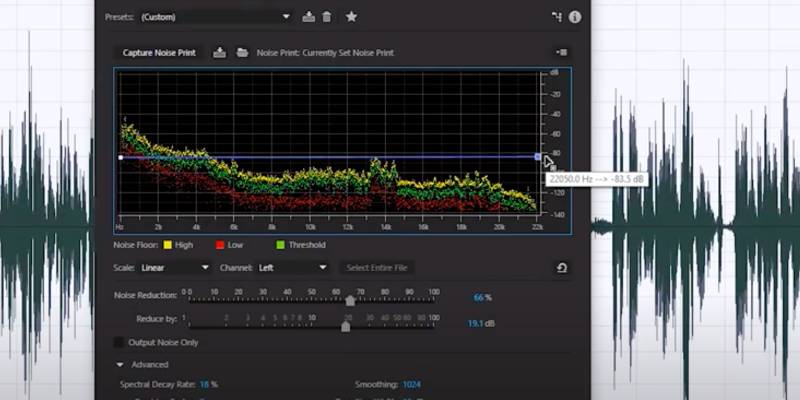Click the Select Entire File button
Image resolution: width=800 pixels, height=400 pixels.
379,267
